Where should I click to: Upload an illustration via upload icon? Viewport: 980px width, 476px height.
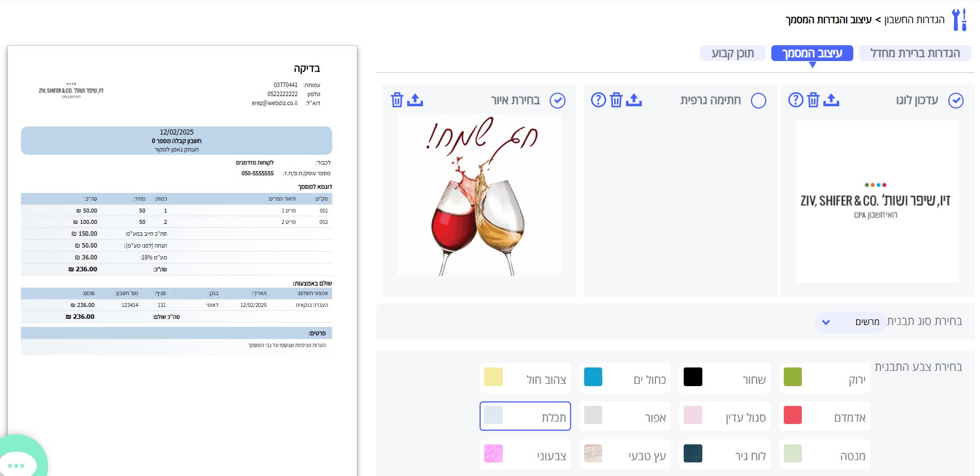[415, 100]
